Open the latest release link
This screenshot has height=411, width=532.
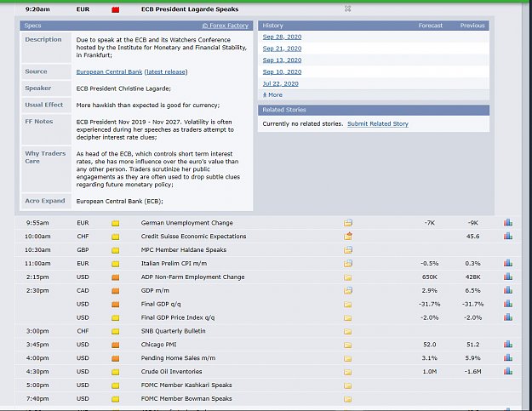pos(166,71)
